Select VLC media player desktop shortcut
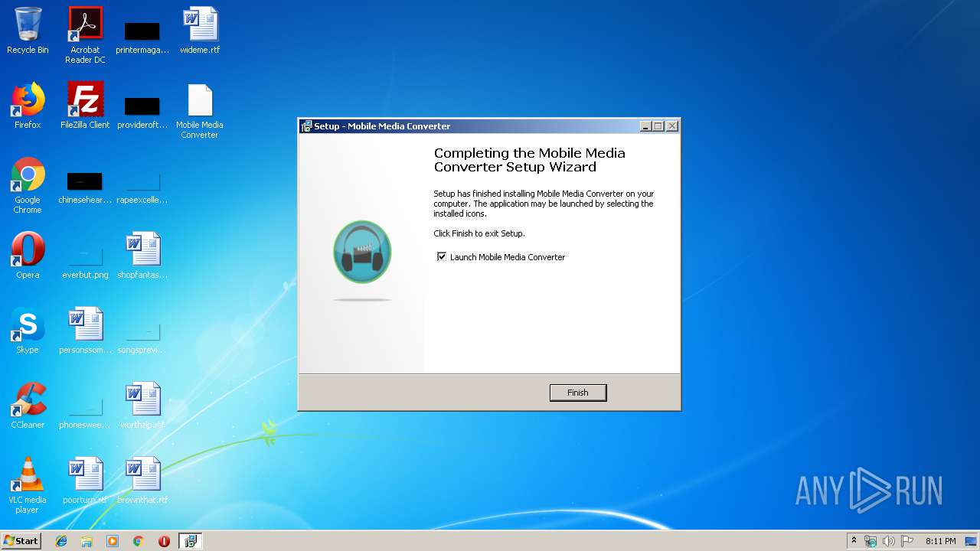980x551 pixels. pos(28,485)
